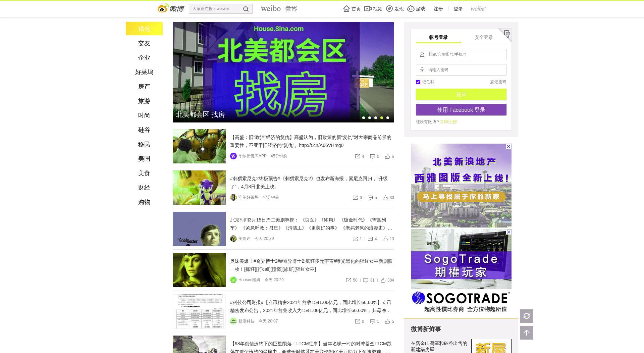This screenshot has width=644, height=353.
Task: Select second carousel dot
Action: (370, 118)
